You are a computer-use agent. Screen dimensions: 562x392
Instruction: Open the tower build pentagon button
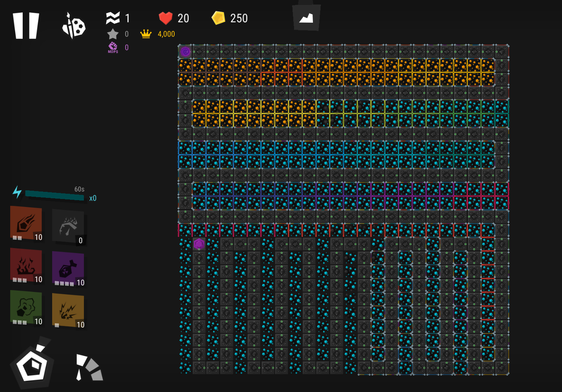point(32,365)
